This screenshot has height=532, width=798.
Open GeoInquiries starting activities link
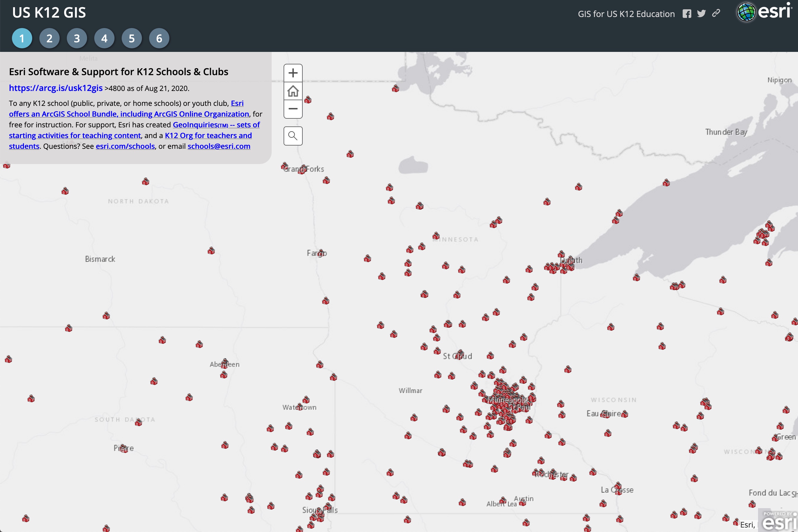pos(134,130)
